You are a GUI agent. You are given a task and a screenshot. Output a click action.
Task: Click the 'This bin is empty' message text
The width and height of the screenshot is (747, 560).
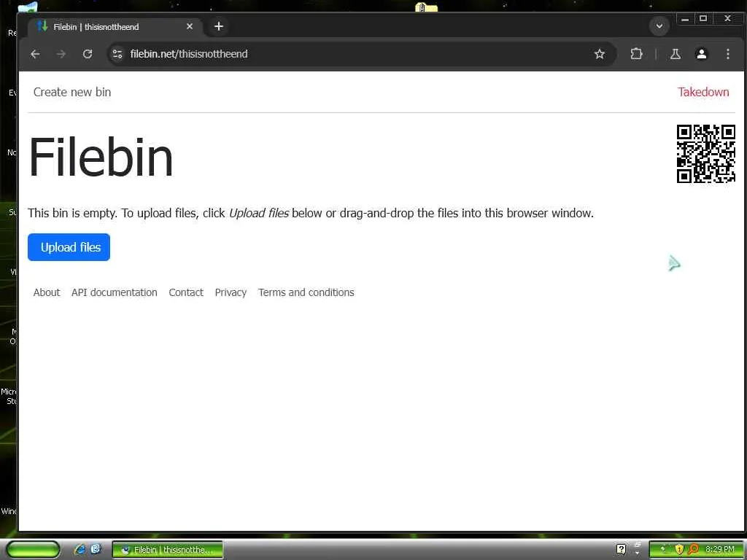click(311, 213)
